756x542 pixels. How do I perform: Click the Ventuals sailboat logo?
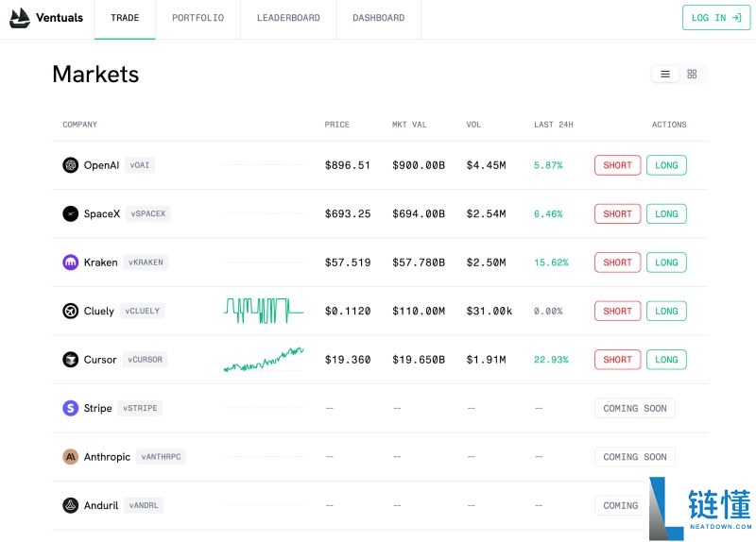20,18
